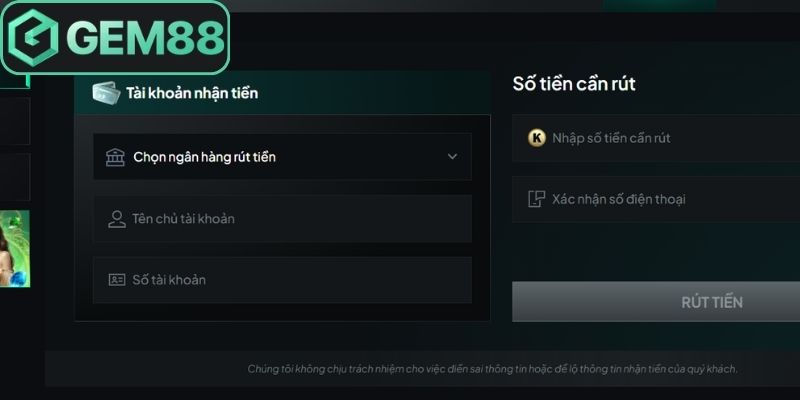Screen dimensions: 800x400
Task: Select the Tài khoản nhận tiền panel header
Action: (x=282, y=93)
